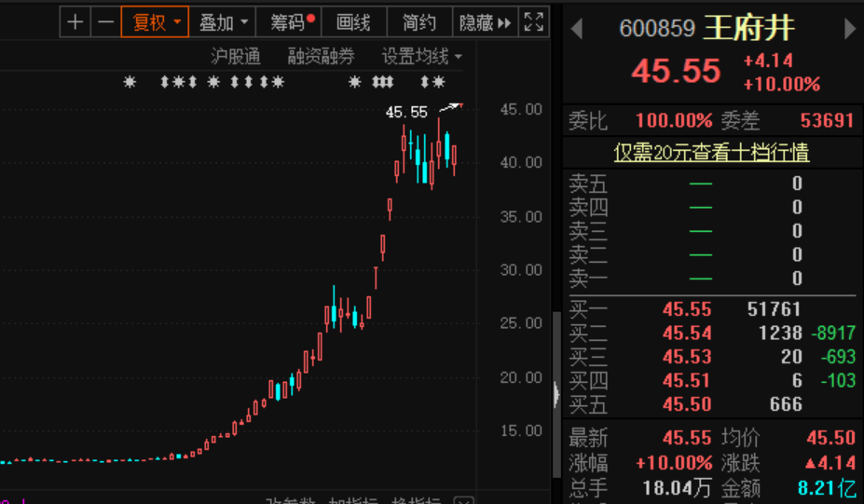Zoom in chart with plus button
Image resolution: width=864 pixels, height=504 pixels.
(x=75, y=22)
